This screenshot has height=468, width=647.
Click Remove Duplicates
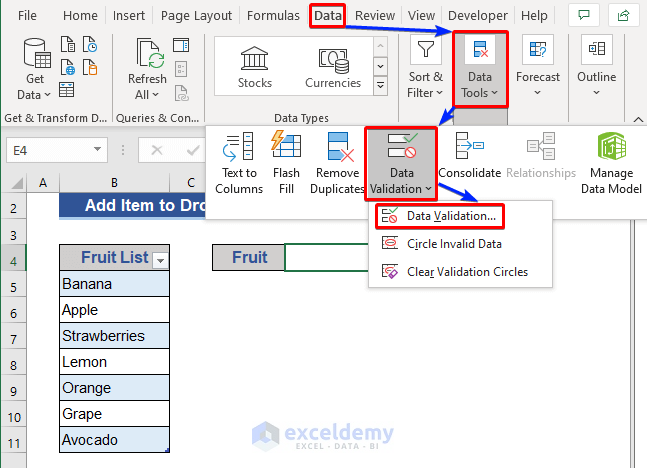(x=338, y=163)
